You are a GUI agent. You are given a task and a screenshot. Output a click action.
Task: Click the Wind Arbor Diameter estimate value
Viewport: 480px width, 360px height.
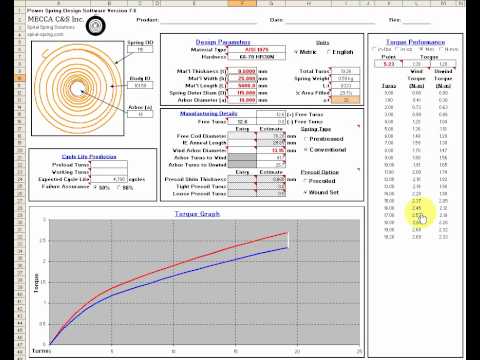click(271, 150)
